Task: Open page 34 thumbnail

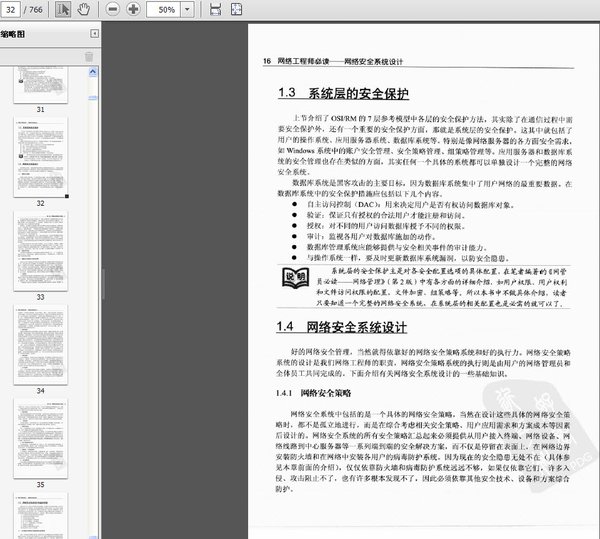Action: 41,345
